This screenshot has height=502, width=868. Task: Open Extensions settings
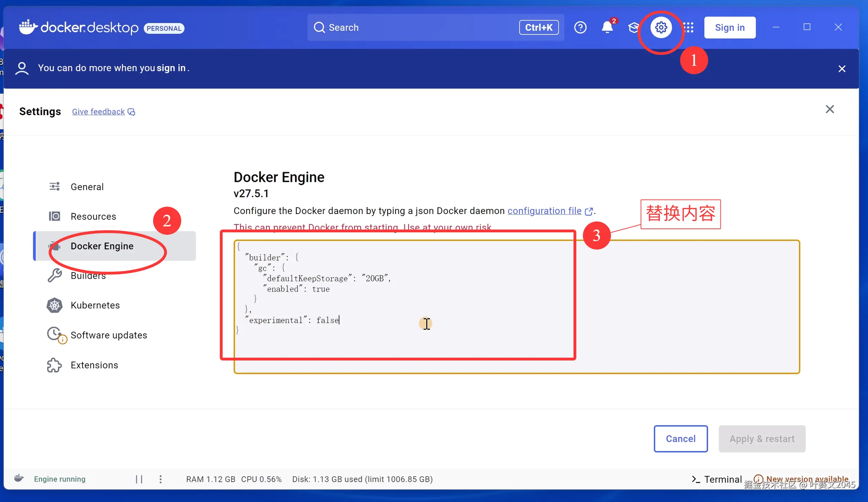click(x=94, y=365)
